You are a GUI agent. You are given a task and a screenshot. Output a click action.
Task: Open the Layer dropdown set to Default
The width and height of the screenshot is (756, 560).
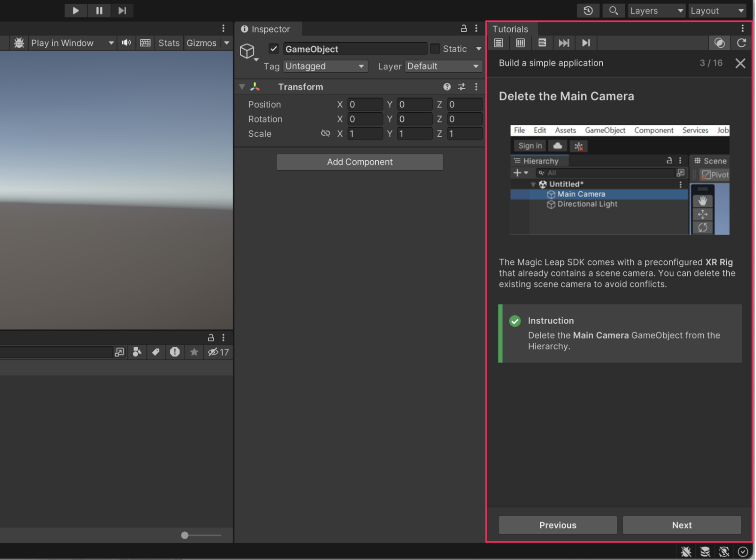point(443,66)
